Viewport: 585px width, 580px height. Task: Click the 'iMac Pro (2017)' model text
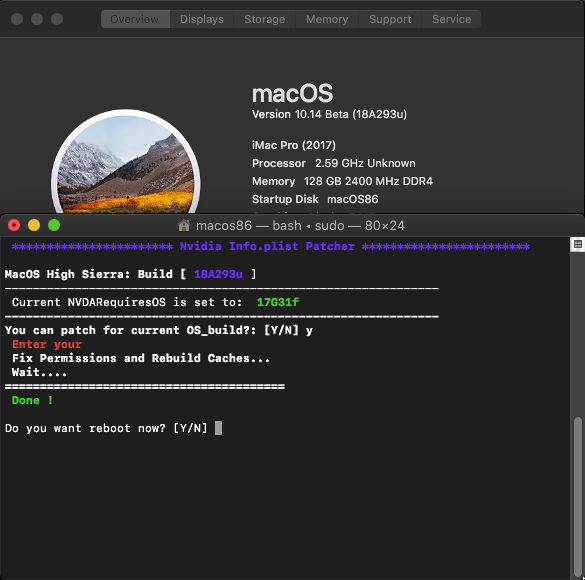click(294, 145)
